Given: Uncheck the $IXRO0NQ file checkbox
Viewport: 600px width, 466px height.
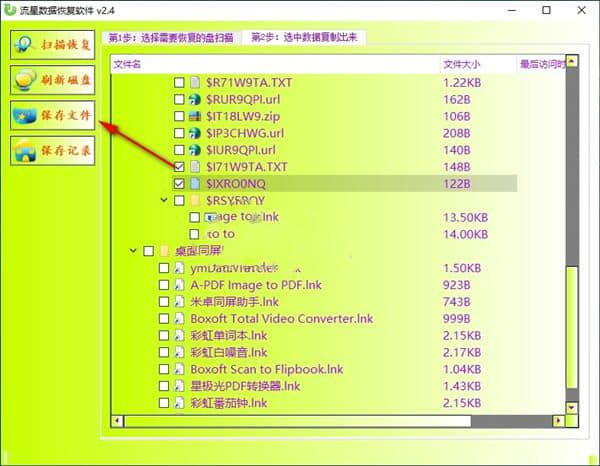Looking at the screenshot, I should 179,184.
